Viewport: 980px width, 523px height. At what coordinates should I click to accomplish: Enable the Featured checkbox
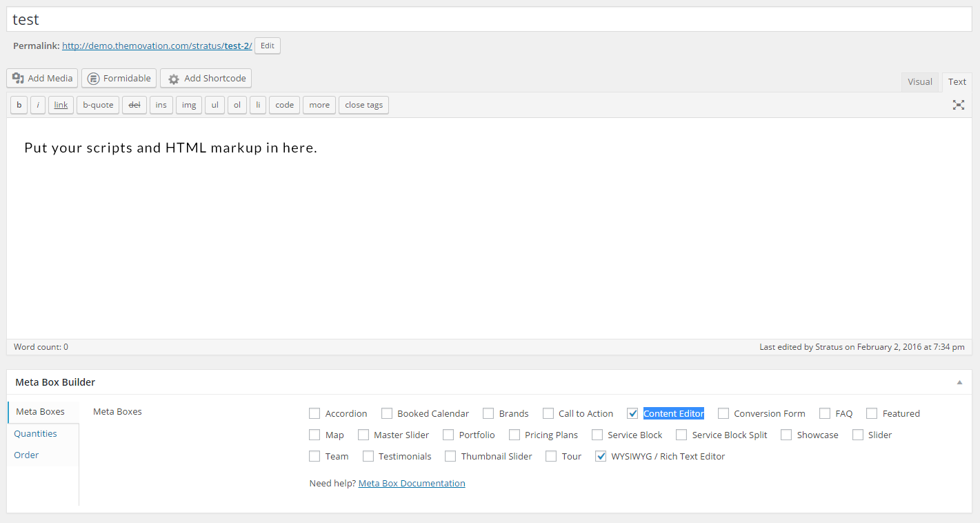pos(872,413)
